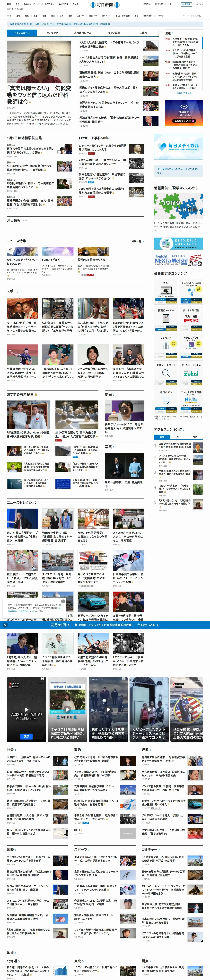Switch to the 高市政権の行方 tab
Viewport: 210px width, 980px height.
pos(83,33)
